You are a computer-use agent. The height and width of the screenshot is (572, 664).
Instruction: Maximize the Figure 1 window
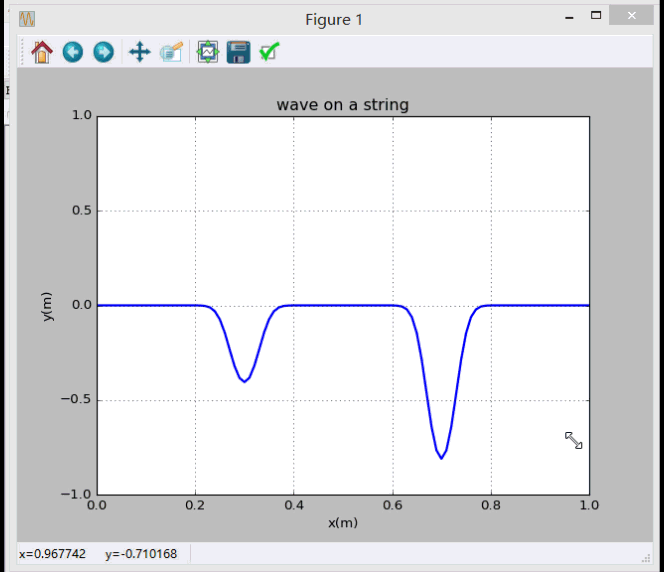[596, 16]
